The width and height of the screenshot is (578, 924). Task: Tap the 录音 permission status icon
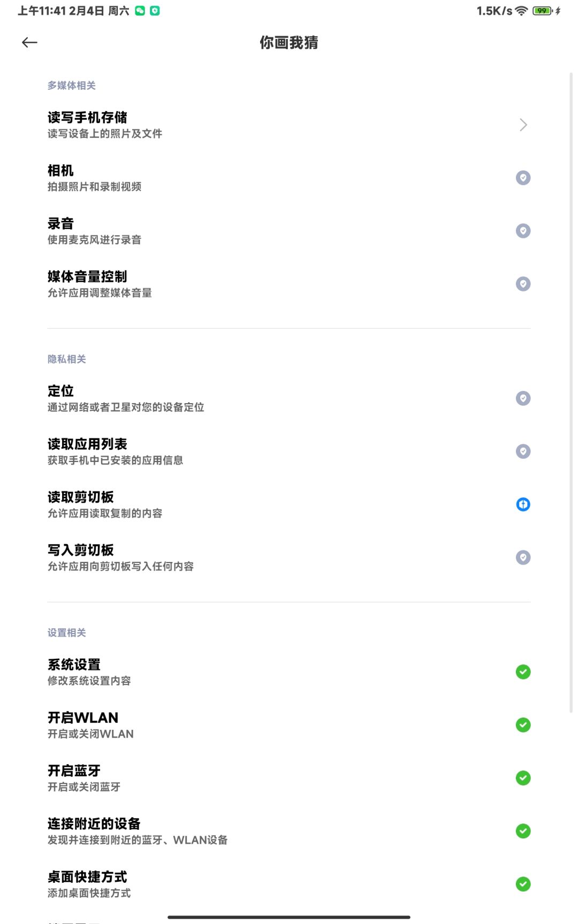pos(523,230)
